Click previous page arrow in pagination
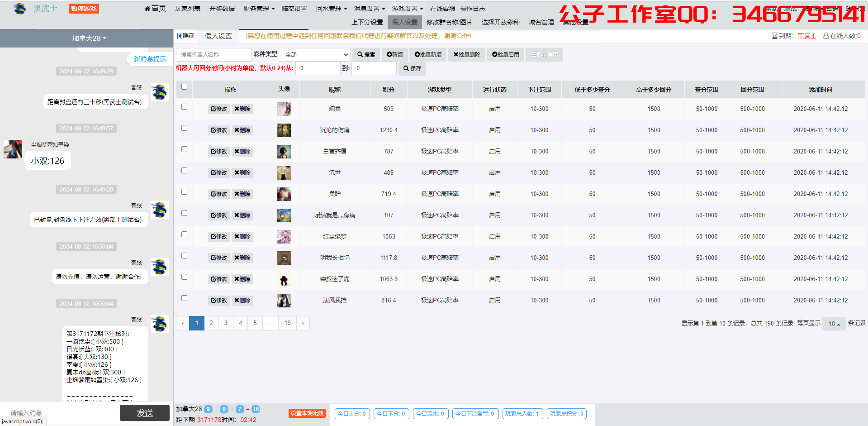 [x=183, y=323]
